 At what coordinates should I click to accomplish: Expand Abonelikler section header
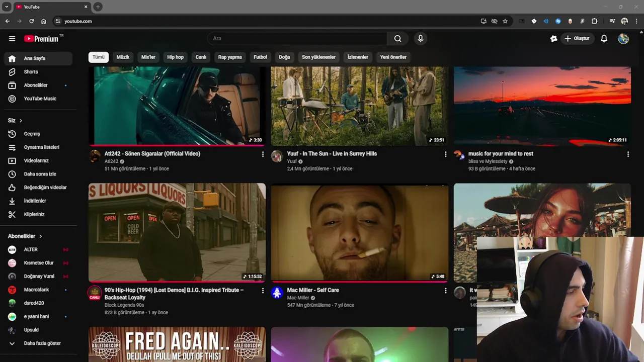pos(25,236)
